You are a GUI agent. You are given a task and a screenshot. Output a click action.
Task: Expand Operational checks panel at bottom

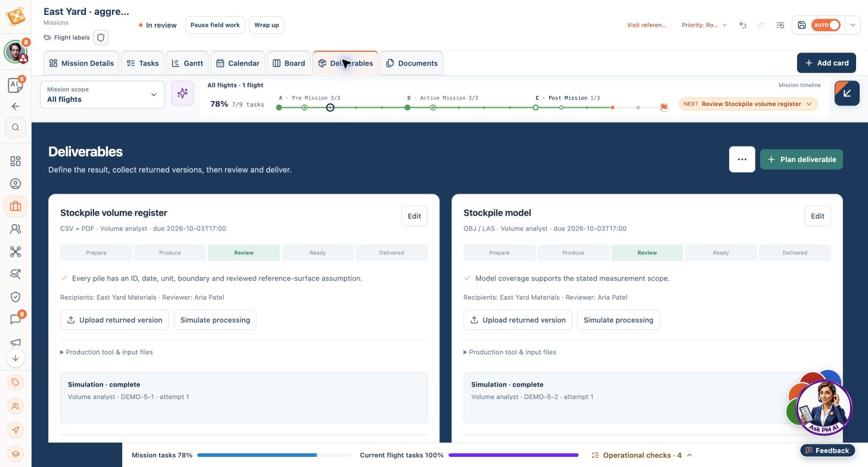pyautogui.click(x=641, y=455)
